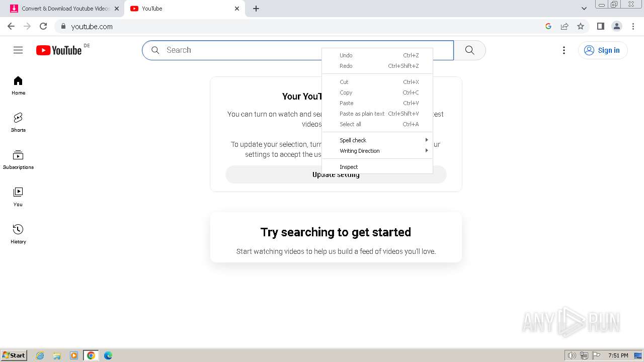
Task: Open the tab search dropdown
Action: (x=584, y=9)
